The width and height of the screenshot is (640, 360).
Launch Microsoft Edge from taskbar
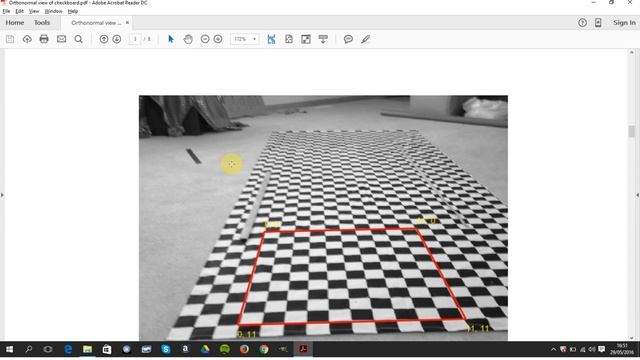click(68, 349)
